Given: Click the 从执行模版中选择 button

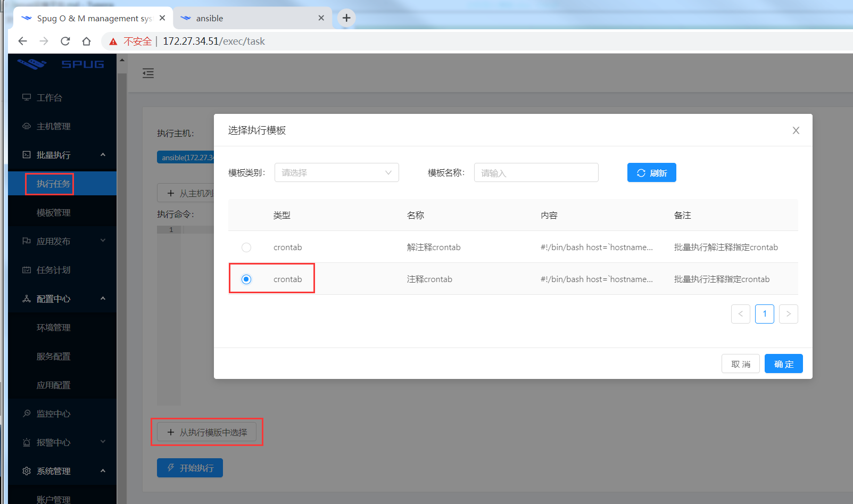Looking at the screenshot, I should [x=207, y=432].
